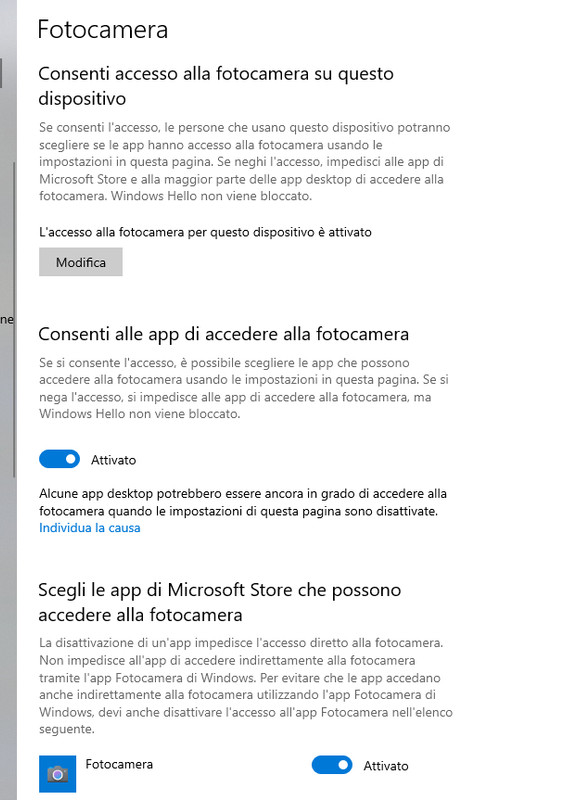
Task: Click heading Consenti alle app di accedere
Action: coord(224,334)
